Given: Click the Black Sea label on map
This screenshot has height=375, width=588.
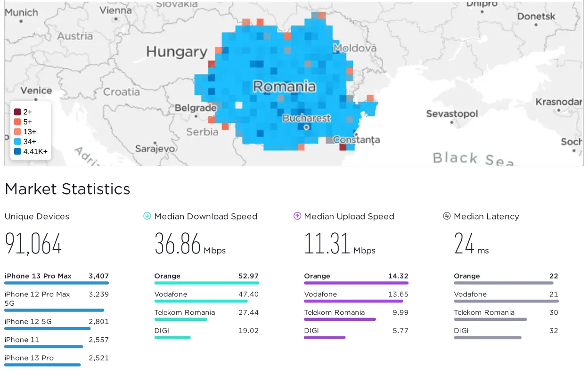Looking at the screenshot, I should pos(473,158).
